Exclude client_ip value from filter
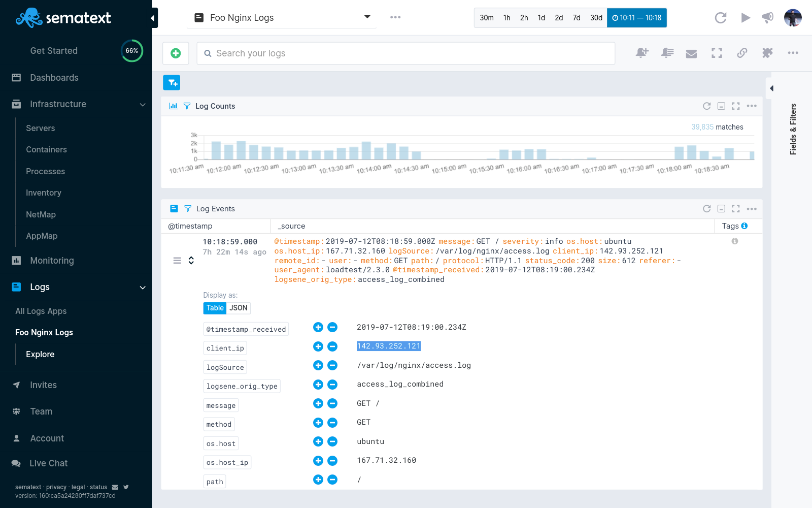 pyautogui.click(x=332, y=346)
